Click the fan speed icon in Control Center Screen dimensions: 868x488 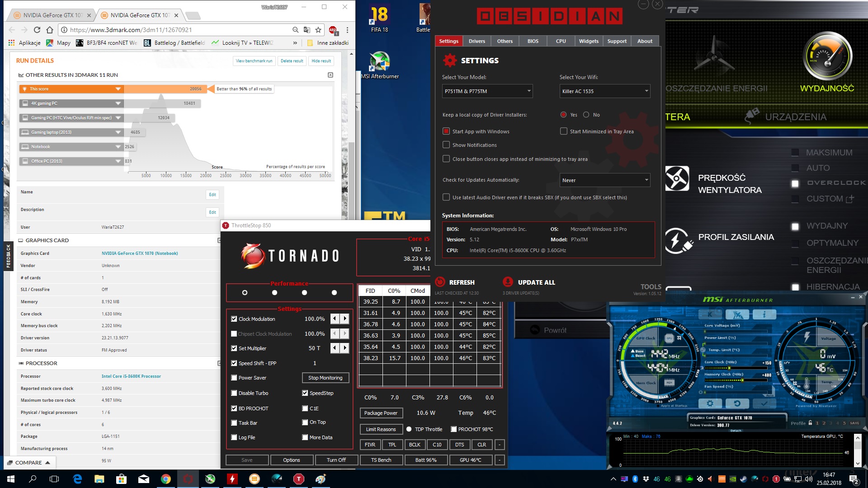tap(677, 178)
